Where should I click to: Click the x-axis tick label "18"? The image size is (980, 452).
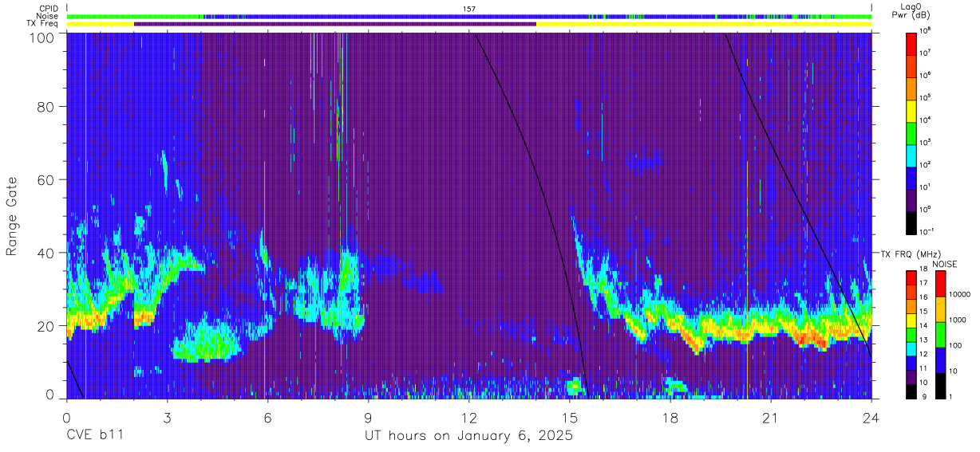670,418
